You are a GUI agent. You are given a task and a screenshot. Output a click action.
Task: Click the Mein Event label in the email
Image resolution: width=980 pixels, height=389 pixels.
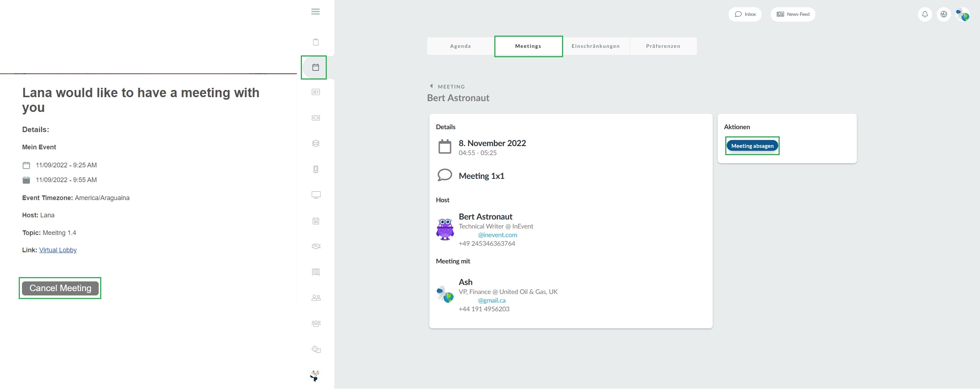click(39, 147)
